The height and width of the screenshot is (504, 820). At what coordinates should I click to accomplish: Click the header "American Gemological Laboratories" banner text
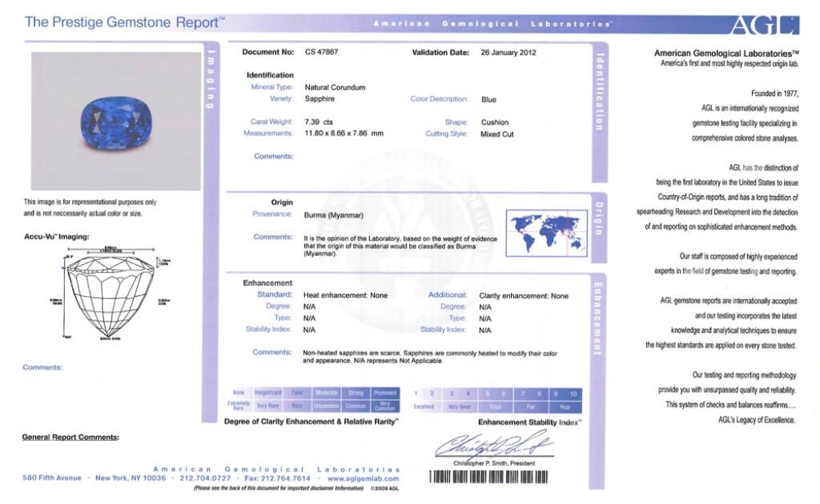[492, 24]
